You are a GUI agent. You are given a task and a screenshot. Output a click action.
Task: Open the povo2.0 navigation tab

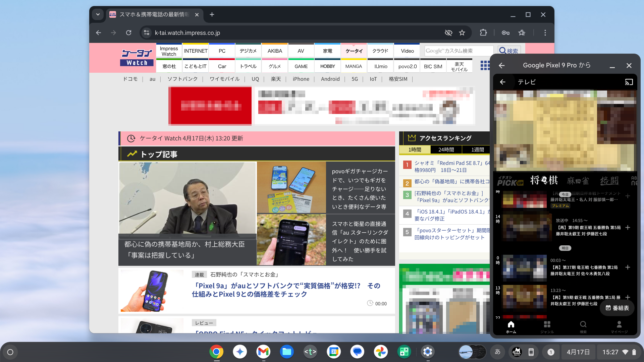[x=407, y=66]
